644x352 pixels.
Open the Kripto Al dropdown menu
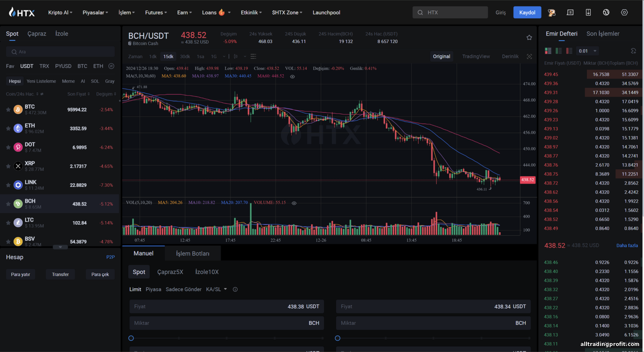[x=60, y=12]
